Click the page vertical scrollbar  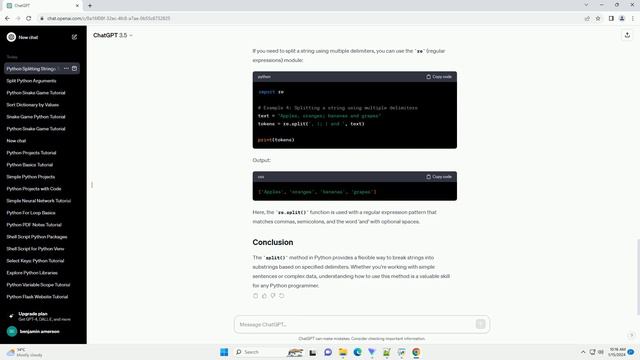638,278
